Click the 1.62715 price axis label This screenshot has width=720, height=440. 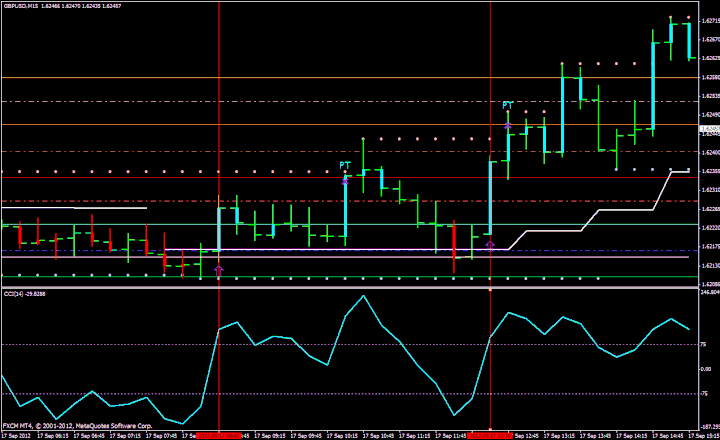pyautogui.click(x=710, y=21)
